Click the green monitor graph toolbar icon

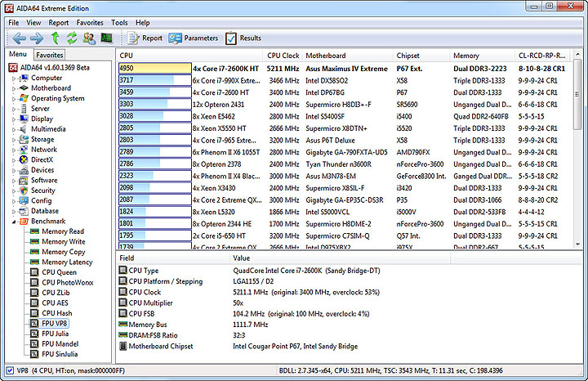(x=106, y=38)
